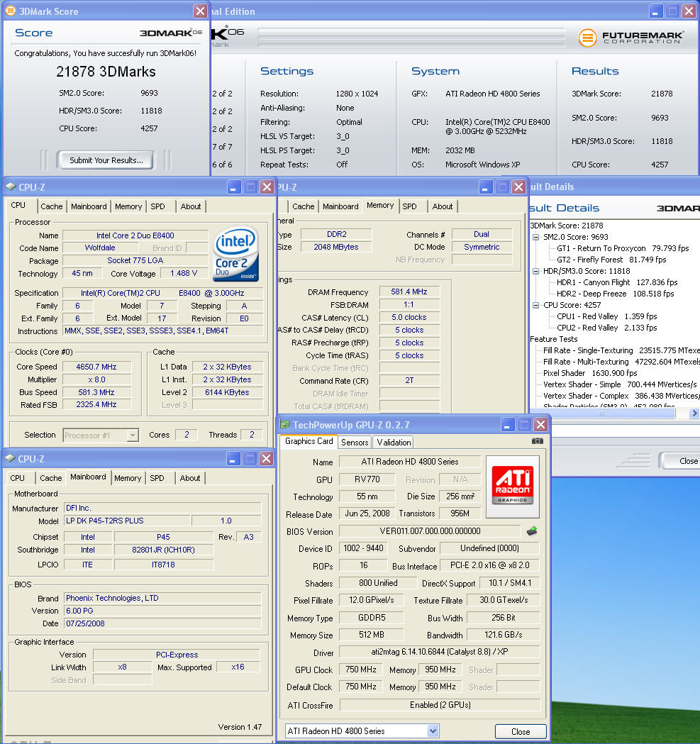Select Pixel Shader feature test row
Viewport: 700px width, 744px height.
click(x=590, y=374)
